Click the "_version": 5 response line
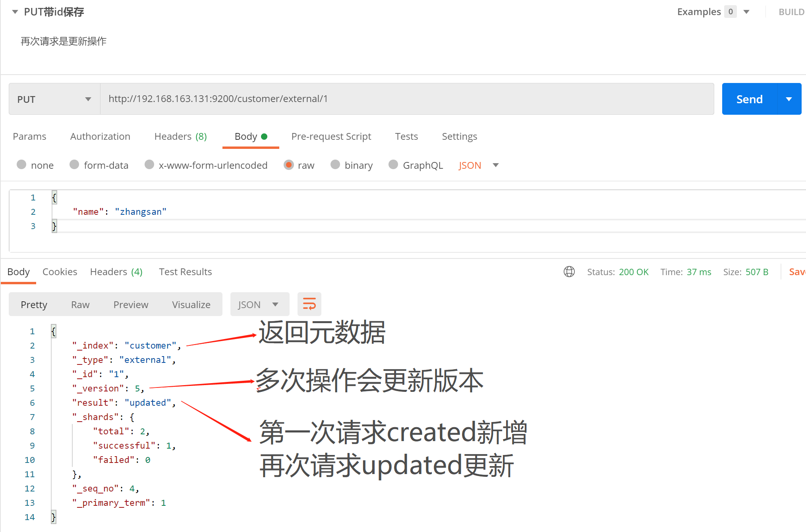Viewport: 806px width, 532px height. [108, 388]
